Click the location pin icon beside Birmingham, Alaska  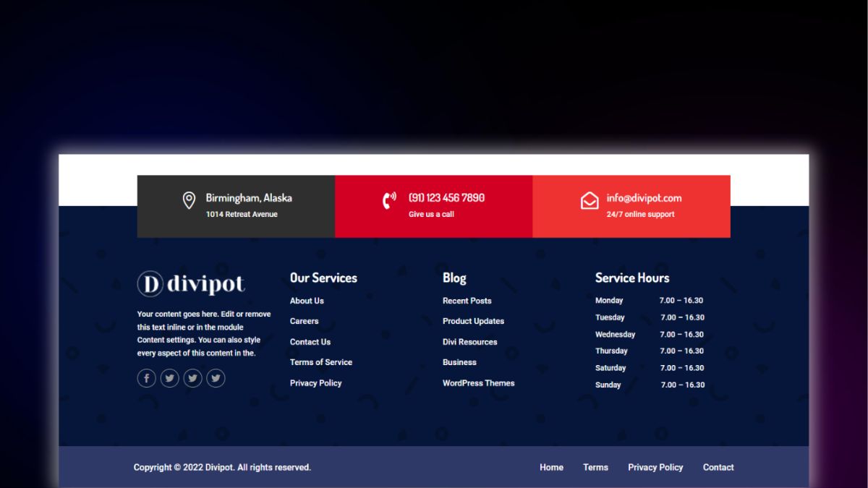point(189,200)
